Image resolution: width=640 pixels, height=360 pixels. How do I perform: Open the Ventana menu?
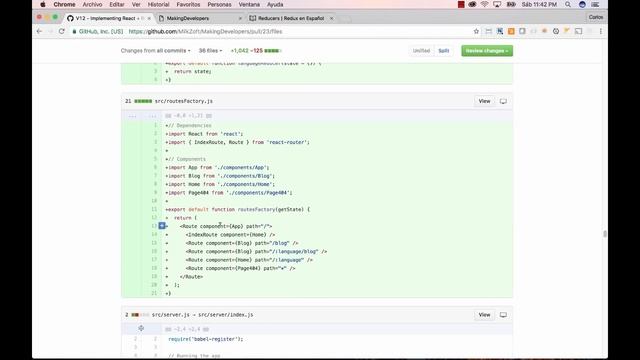point(249,4)
